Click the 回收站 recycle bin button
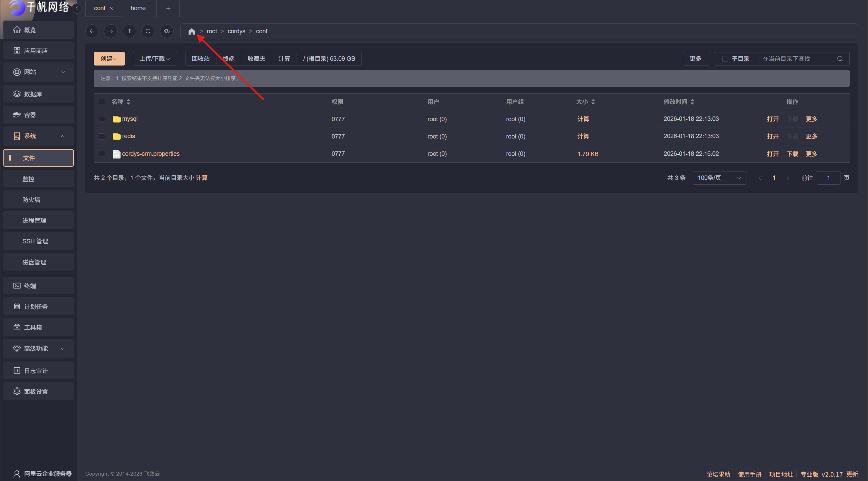The width and height of the screenshot is (868, 481). coord(200,59)
